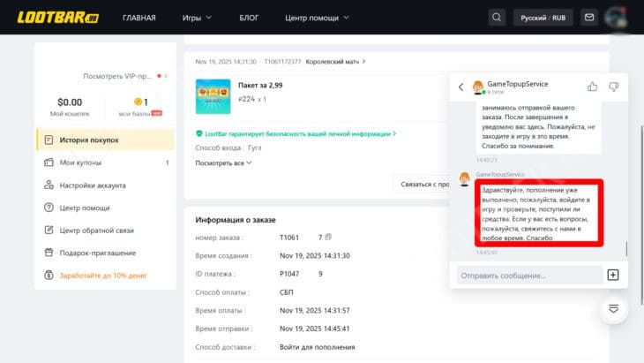Give thumbs down to GameTopupService

point(614,87)
